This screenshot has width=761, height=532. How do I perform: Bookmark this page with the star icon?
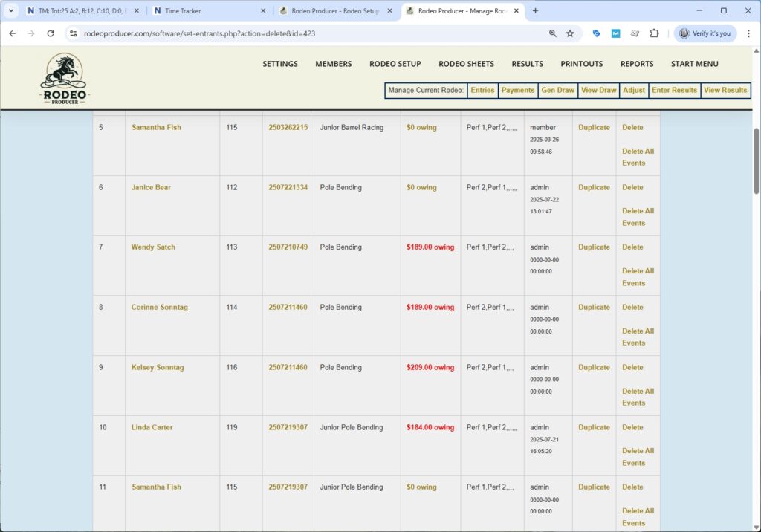tap(570, 33)
